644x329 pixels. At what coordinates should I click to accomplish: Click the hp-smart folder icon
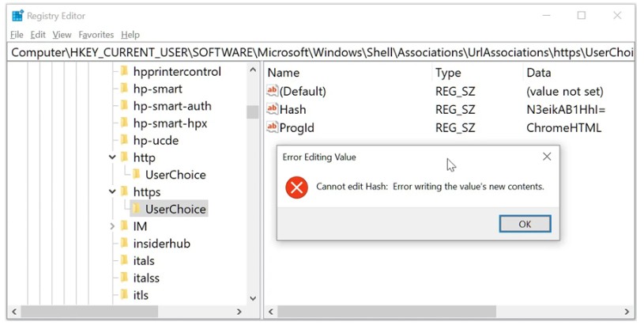[x=124, y=89]
